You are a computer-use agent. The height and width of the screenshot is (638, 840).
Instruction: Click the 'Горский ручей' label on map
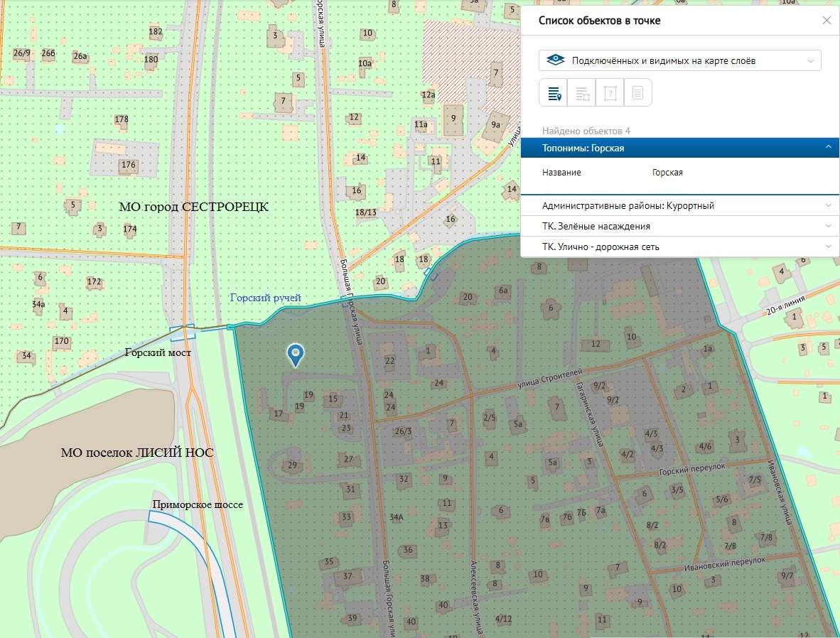266,298
